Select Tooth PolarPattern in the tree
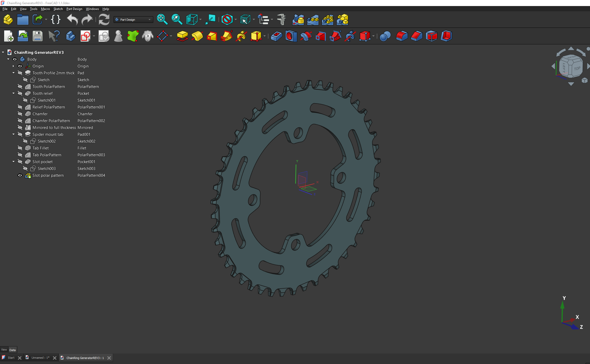590x364 pixels. coord(49,87)
